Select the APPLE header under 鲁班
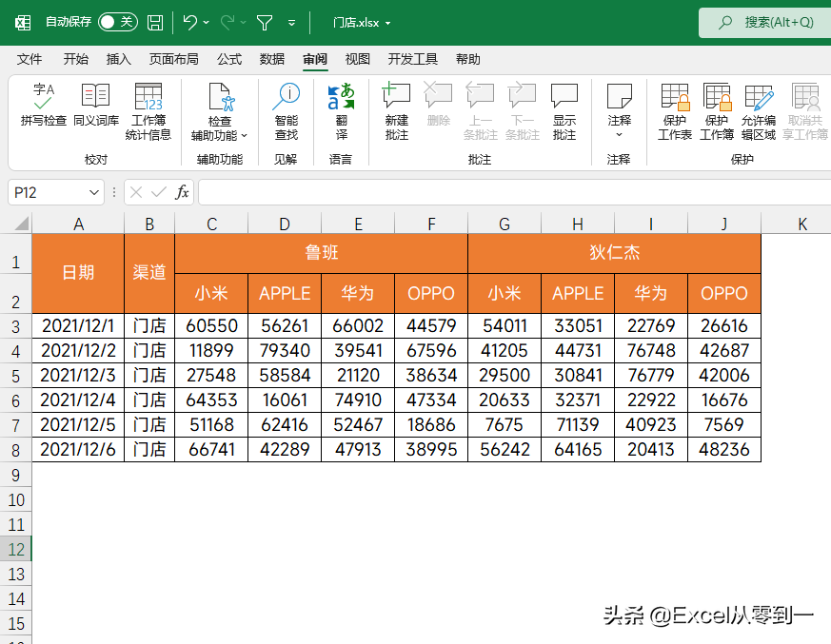Screen dimensions: 831x644 tap(285, 293)
